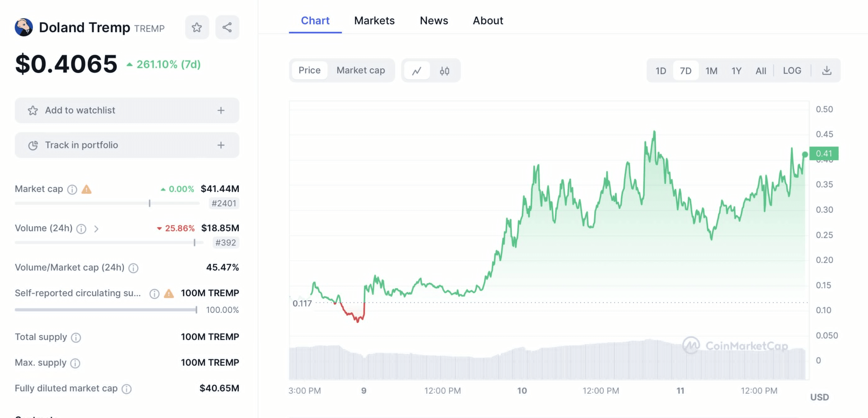Open the News tab
868x418 pixels.
[434, 20]
